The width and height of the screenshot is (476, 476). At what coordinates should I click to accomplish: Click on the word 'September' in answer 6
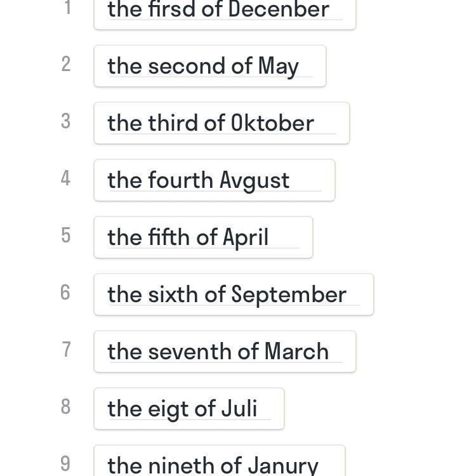click(289, 294)
